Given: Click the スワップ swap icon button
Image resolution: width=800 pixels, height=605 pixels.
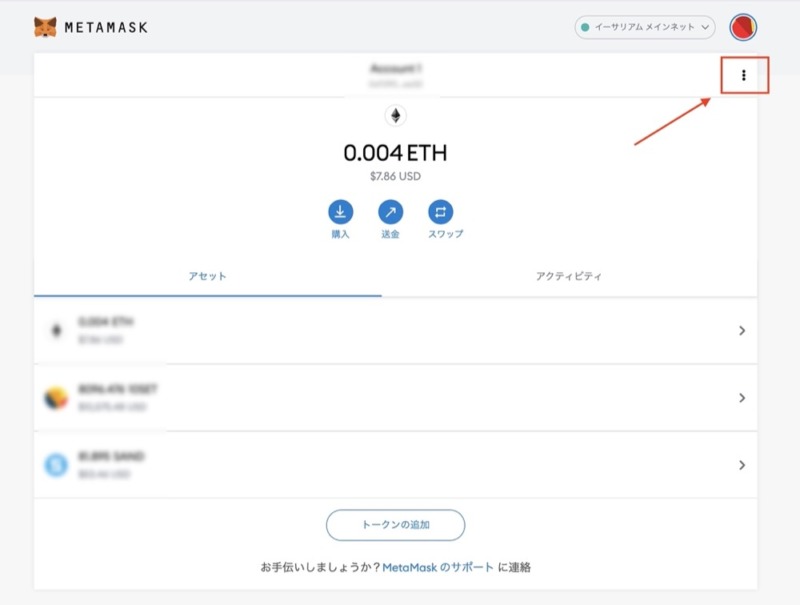Looking at the screenshot, I should click(441, 212).
